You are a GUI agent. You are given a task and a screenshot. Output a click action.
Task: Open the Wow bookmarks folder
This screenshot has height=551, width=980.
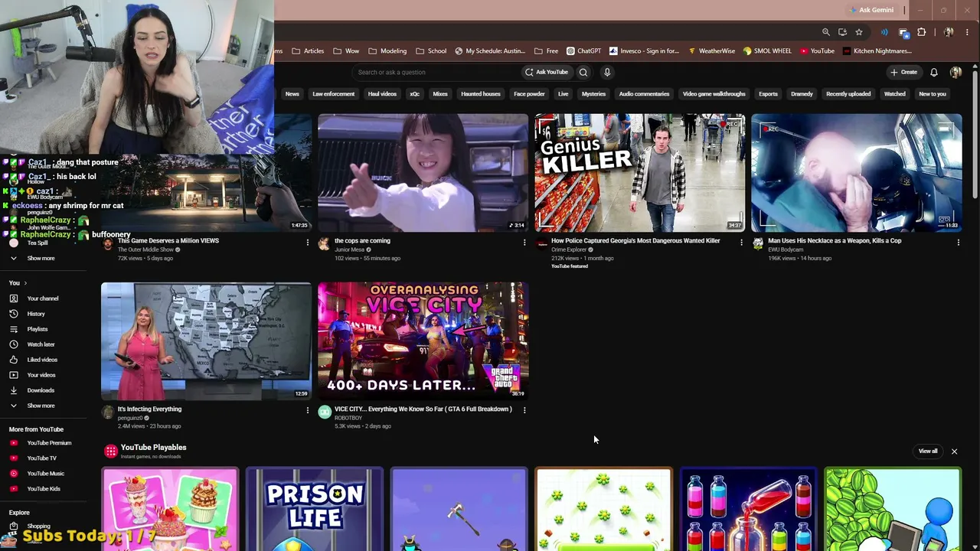346,51
